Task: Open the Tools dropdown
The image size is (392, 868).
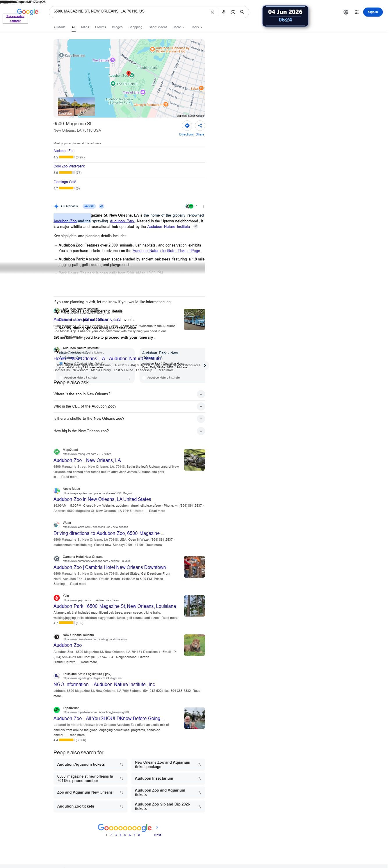Action: coord(199,28)
